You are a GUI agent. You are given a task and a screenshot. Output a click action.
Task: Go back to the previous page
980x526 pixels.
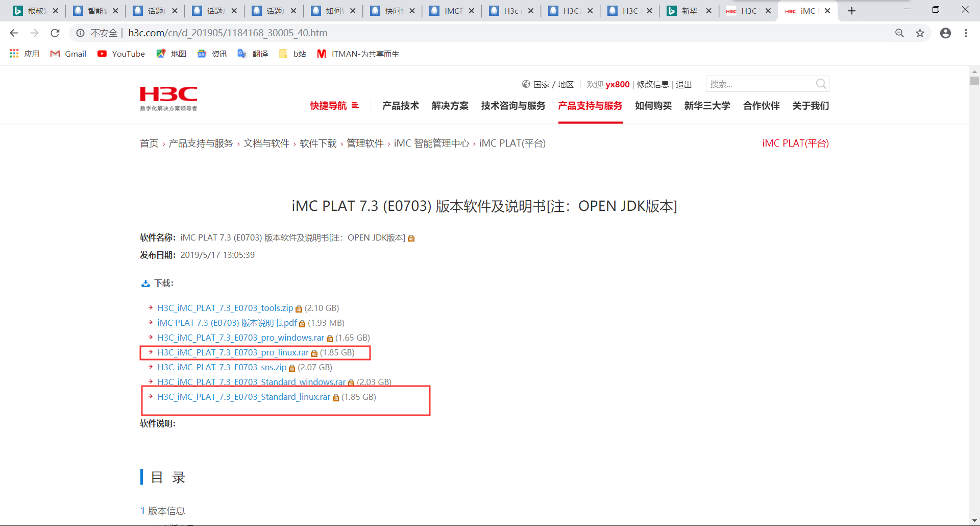(x=14, y=33)
